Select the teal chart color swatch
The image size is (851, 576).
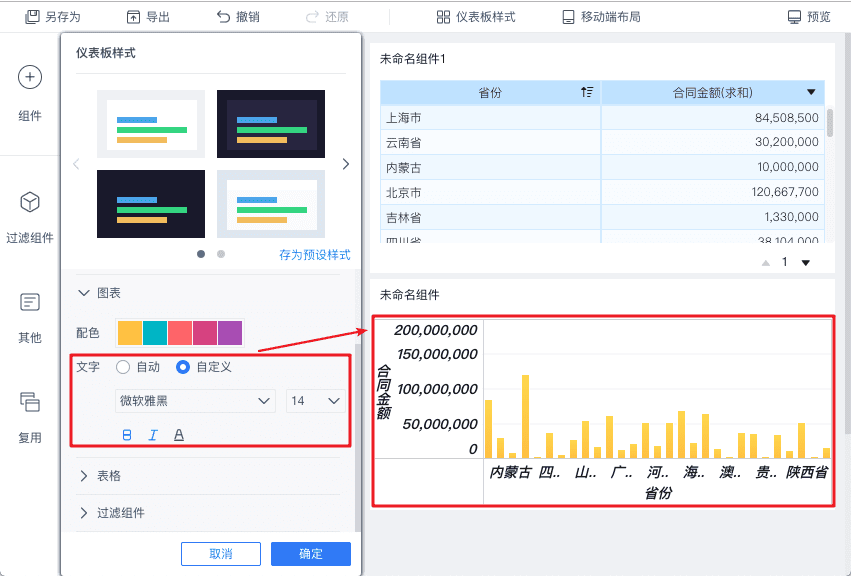tap(155, 333)
